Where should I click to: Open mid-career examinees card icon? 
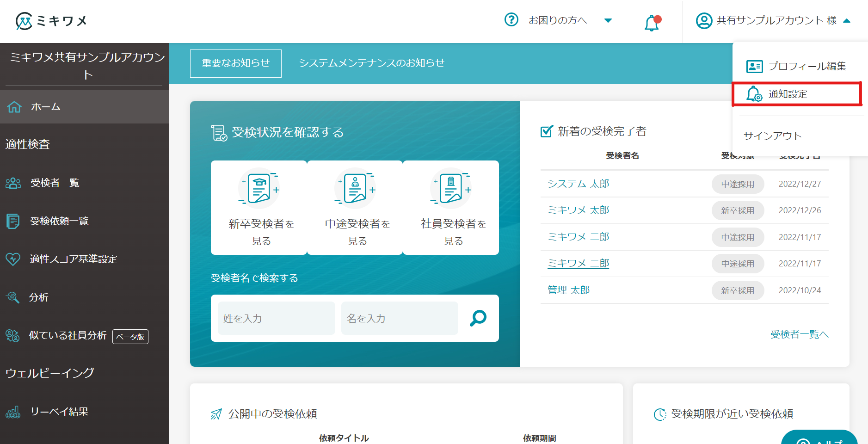pos(356,189)
